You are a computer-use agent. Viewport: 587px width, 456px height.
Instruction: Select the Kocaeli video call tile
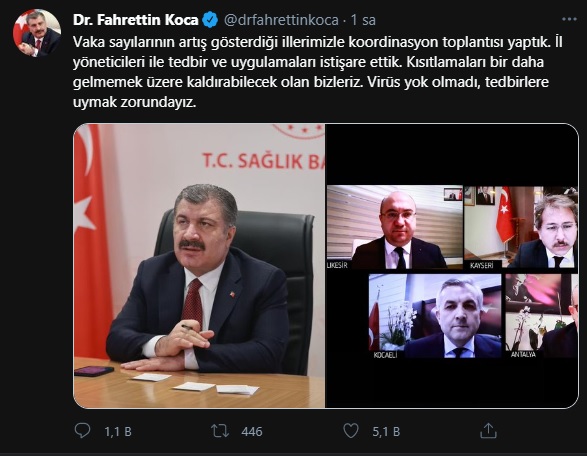[x=435, y=316]
